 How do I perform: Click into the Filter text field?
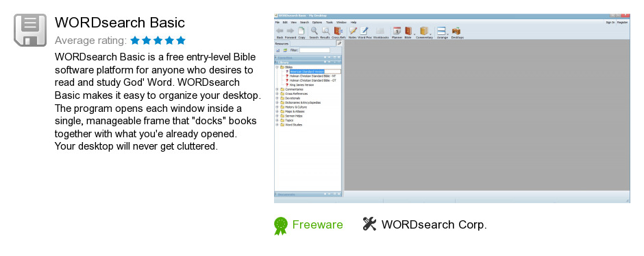click(314, 50)
